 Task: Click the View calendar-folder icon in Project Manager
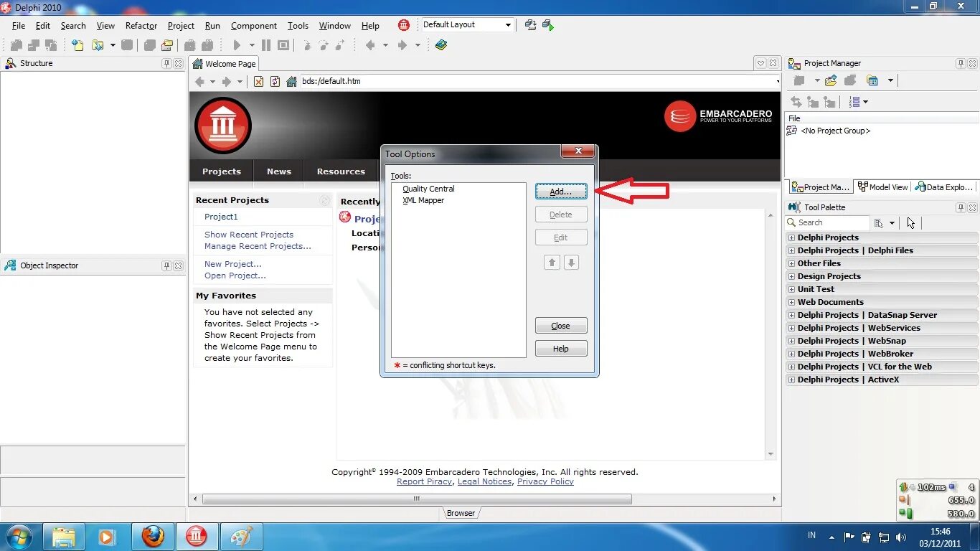point(872,80)
